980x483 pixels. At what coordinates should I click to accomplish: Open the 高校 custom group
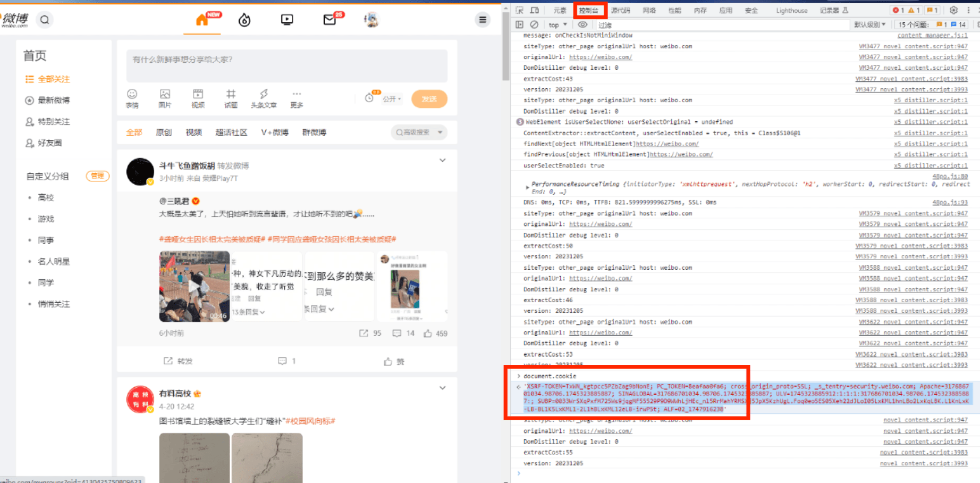[46, 198]
